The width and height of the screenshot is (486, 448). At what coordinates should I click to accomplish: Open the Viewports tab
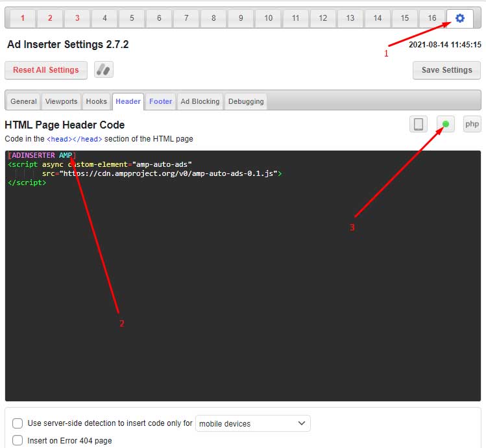pyautogui.click(x=61, y=101)
